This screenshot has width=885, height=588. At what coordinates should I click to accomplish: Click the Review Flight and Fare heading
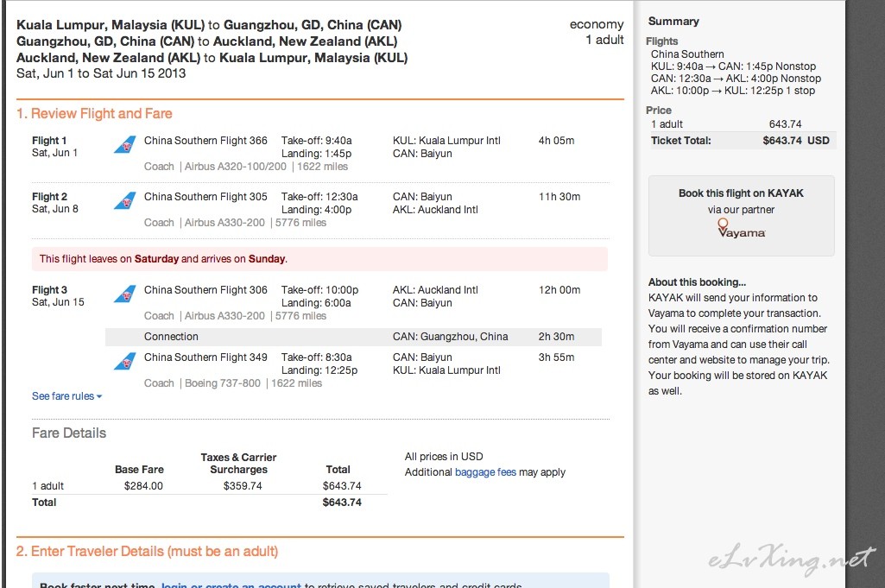pyautogui.click(x=94, y=113)
